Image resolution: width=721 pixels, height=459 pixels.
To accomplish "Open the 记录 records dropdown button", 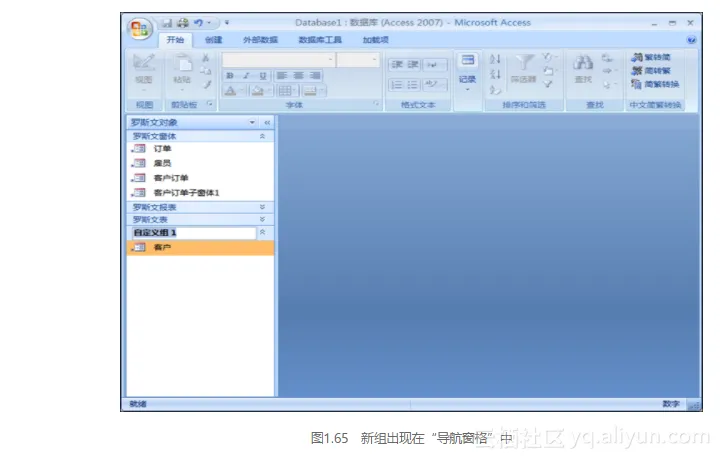I will (x=467, y=74).
